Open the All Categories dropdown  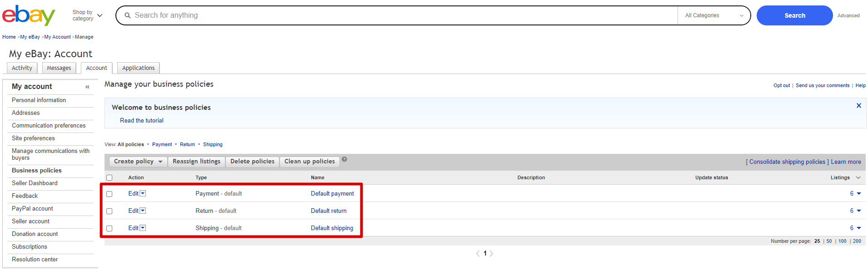[714, 15]
